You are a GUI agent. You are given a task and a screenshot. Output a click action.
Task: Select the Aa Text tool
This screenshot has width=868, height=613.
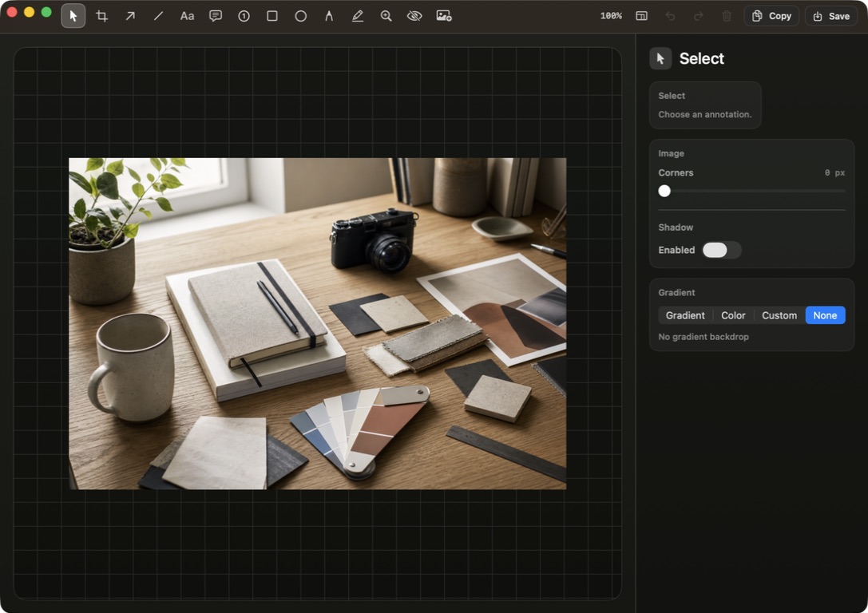coord(187,16)
